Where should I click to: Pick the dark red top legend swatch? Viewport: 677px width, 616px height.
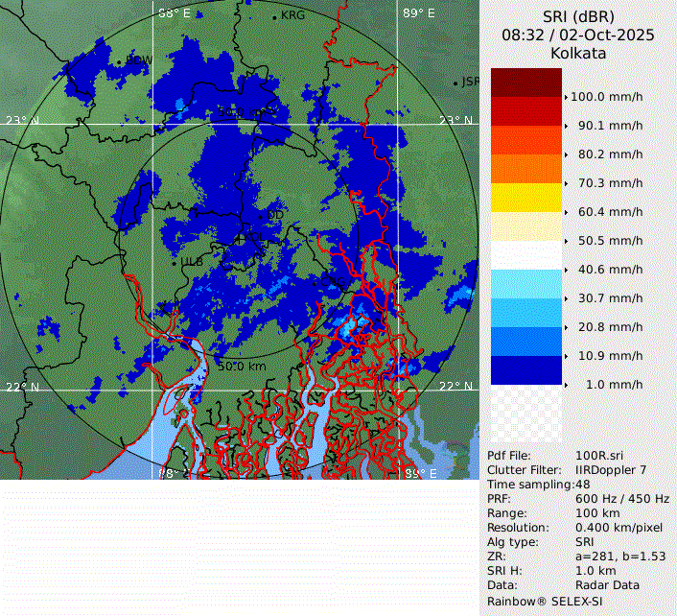pos(525,83)
